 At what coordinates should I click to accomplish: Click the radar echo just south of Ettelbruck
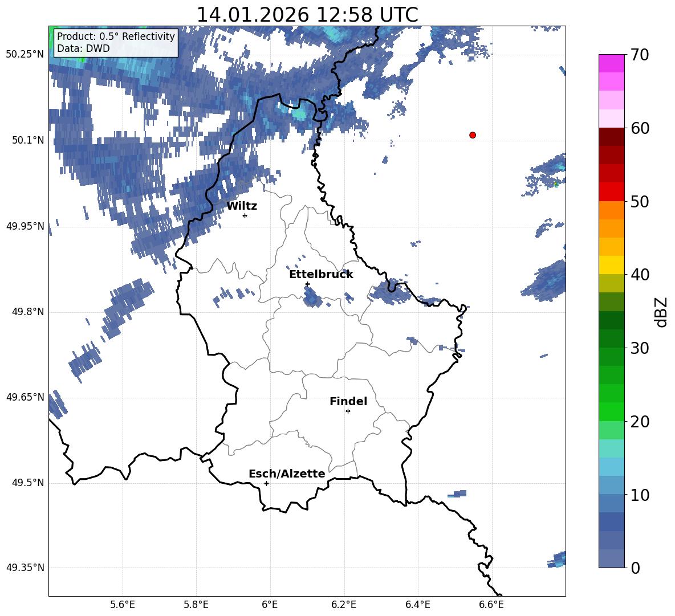(x=312, y=297)
